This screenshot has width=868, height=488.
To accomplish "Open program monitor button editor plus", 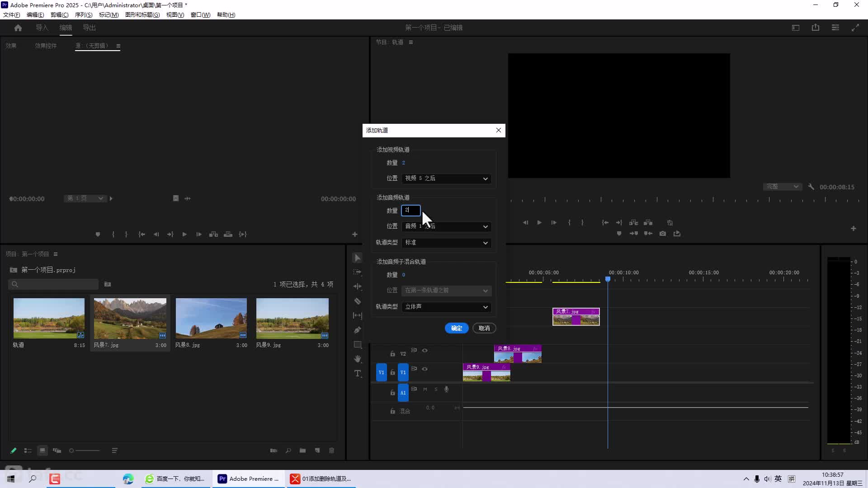I will [854, 229].
